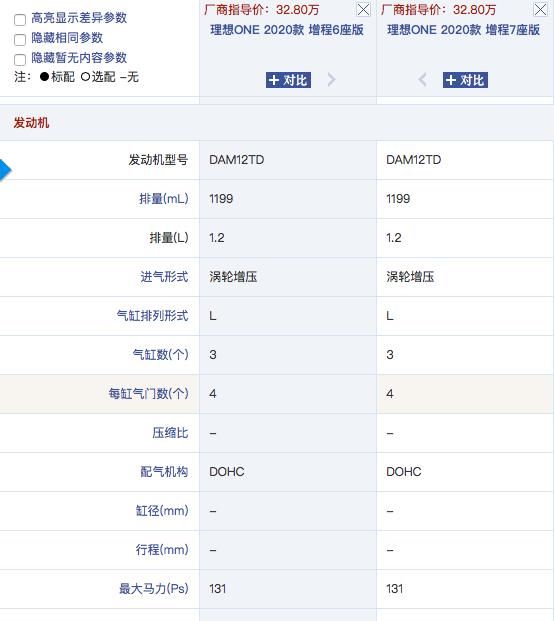Screen dimensions: 554x621
Task: Open the 配气机构 parameter link
Action: coord(164,472)
